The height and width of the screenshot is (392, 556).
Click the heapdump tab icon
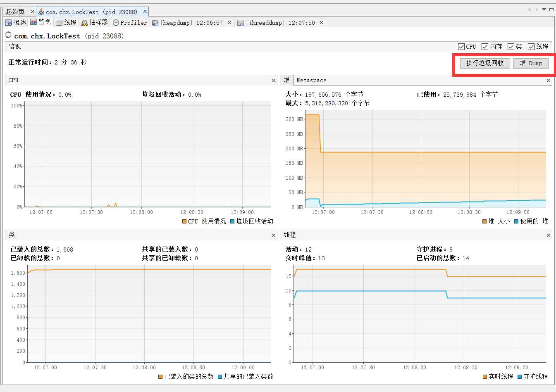click(x=155, y=23)
